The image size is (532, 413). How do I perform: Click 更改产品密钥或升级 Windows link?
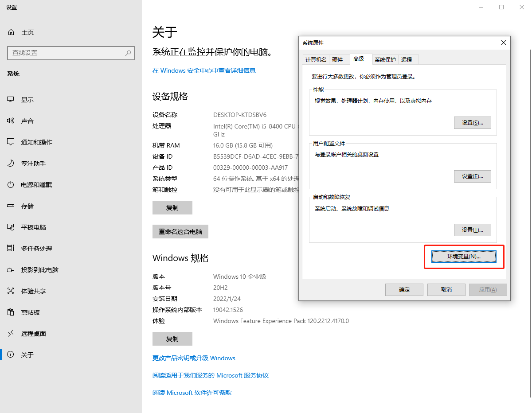[194, 358]
